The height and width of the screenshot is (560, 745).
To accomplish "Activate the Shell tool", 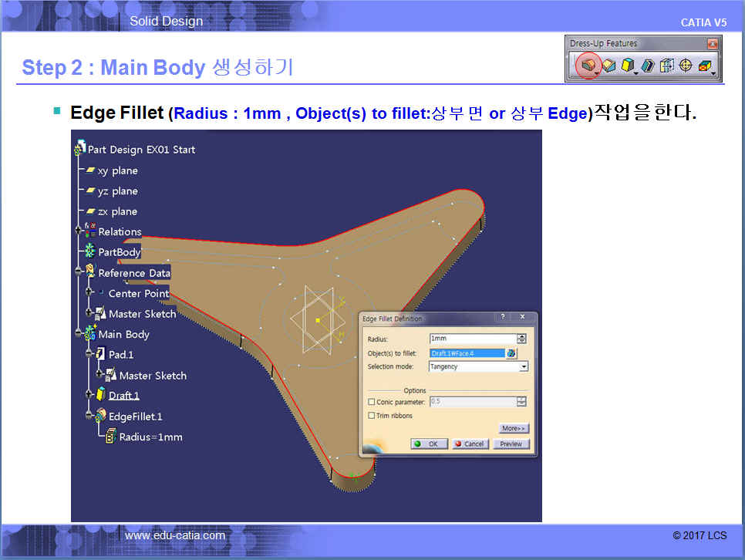I will point(648,66).
